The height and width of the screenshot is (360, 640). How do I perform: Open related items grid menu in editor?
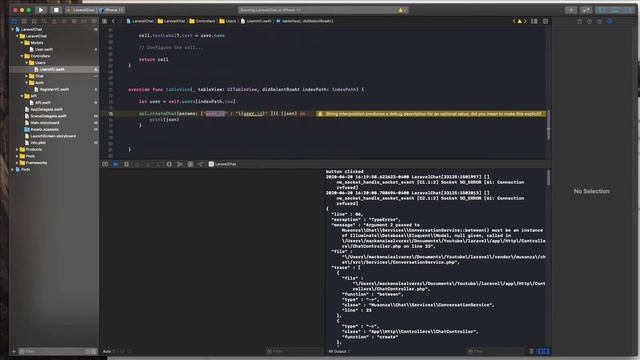tap(105, 21)
